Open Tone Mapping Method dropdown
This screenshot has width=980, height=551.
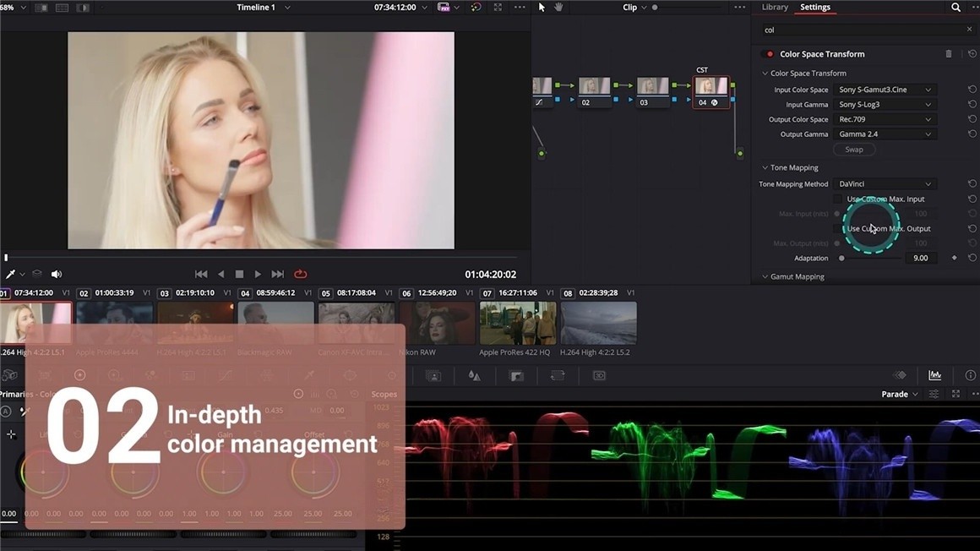point(885,184)
